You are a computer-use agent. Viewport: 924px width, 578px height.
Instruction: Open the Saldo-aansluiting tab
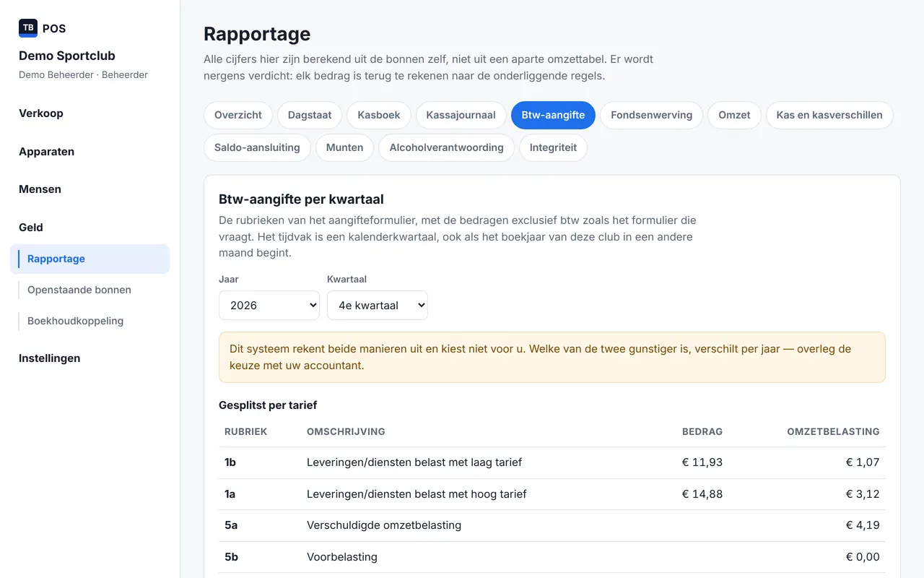coord(257,147)
